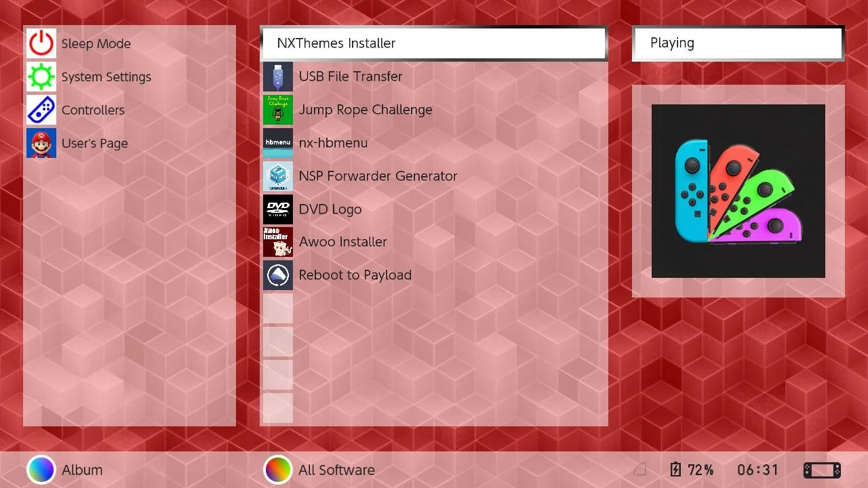
Task: Select the Reboot to Payload icon
Action: click(278, 275)
